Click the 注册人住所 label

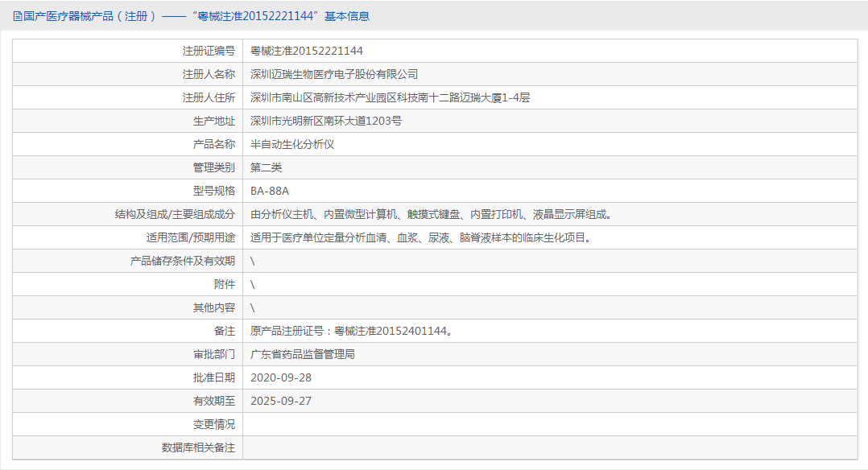pos(209,97)
